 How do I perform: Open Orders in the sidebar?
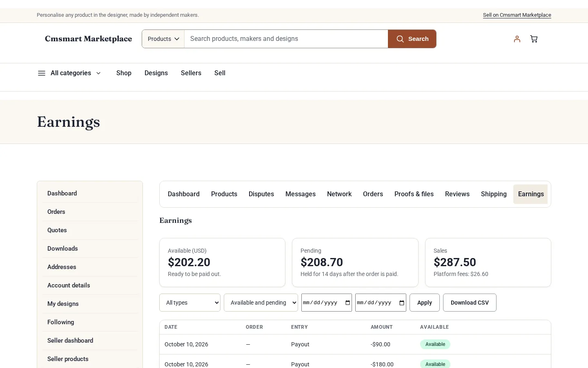point(90,212)
